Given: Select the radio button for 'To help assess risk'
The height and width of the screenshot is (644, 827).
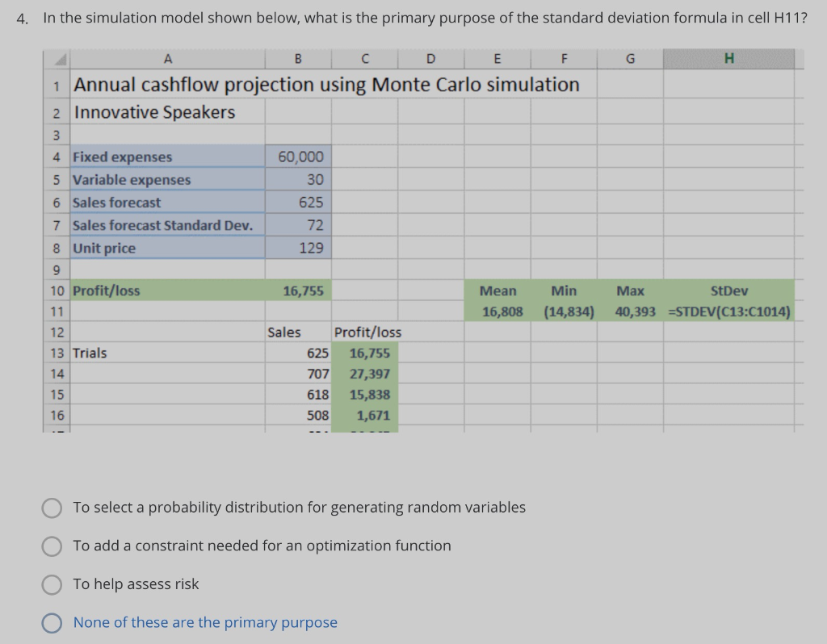Looking at the screenshot, I should pos(52,584).
